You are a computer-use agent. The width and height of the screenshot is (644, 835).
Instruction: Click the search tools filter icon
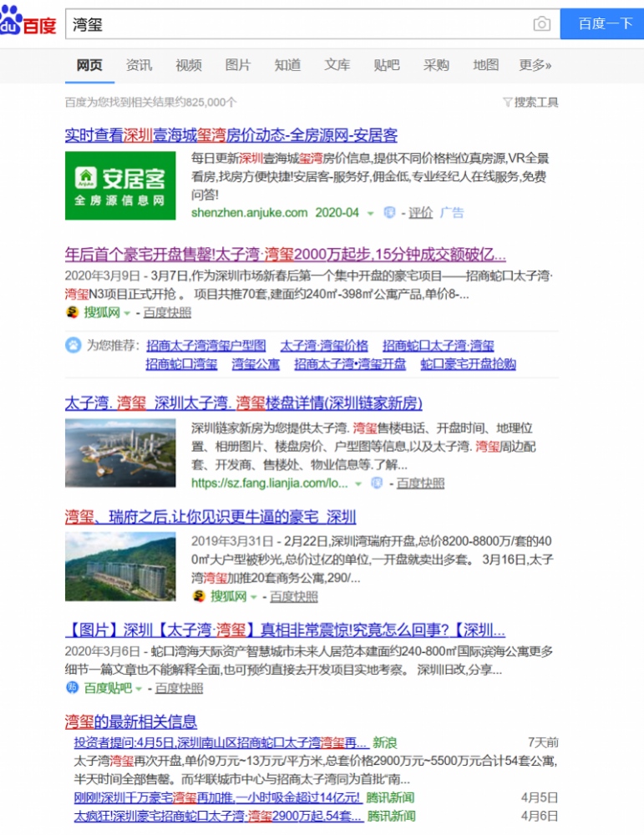pos(507,102)
